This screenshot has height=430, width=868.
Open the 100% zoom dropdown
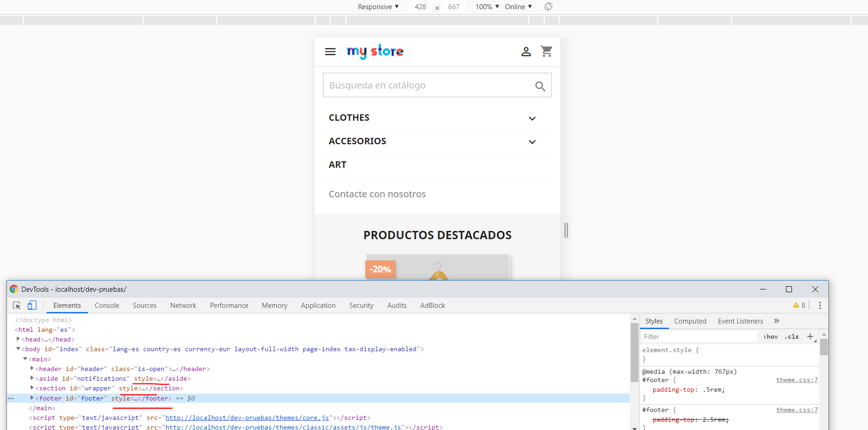coord(487,6)
